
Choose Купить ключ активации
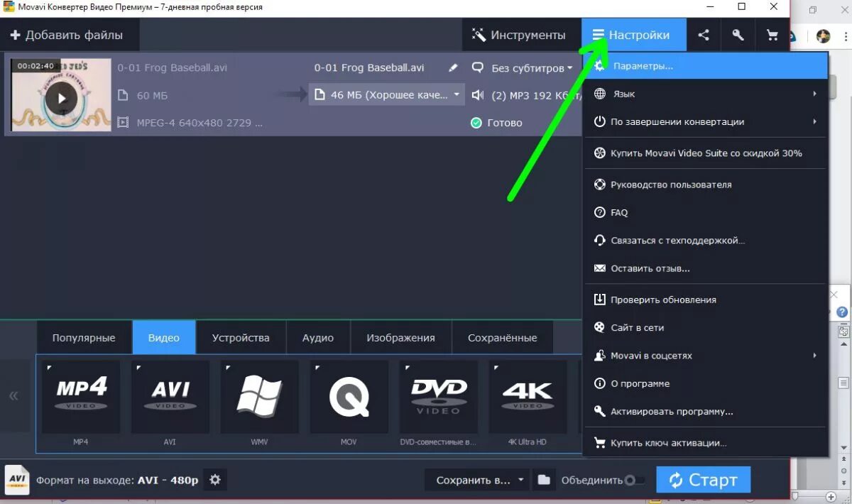click(x=706, y=443)
